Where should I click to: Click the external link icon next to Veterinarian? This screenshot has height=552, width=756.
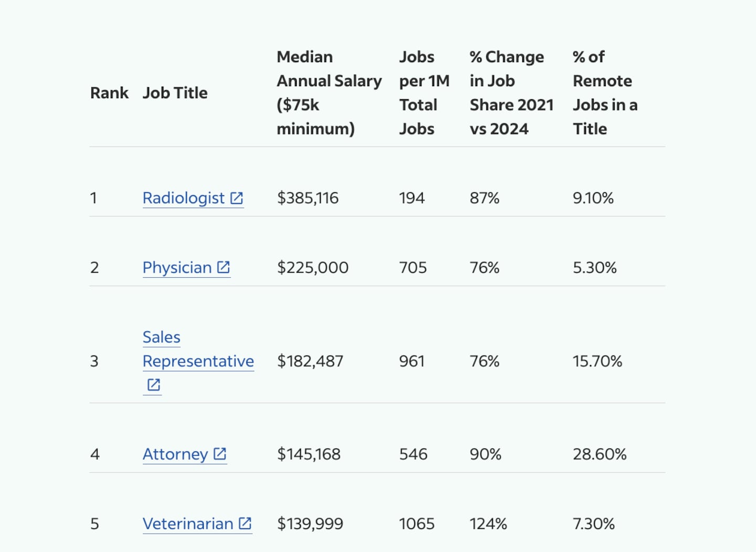pos(245,524)
